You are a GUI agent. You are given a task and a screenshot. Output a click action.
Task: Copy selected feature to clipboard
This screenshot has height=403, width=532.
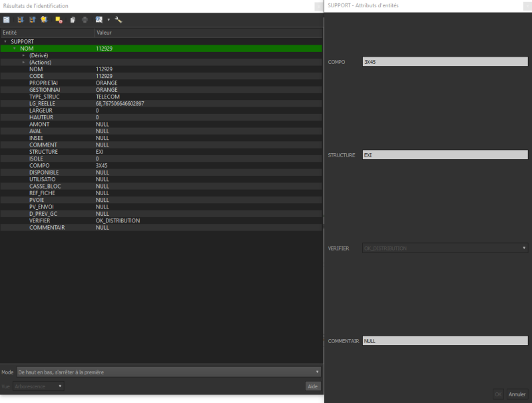pos(73,20)
